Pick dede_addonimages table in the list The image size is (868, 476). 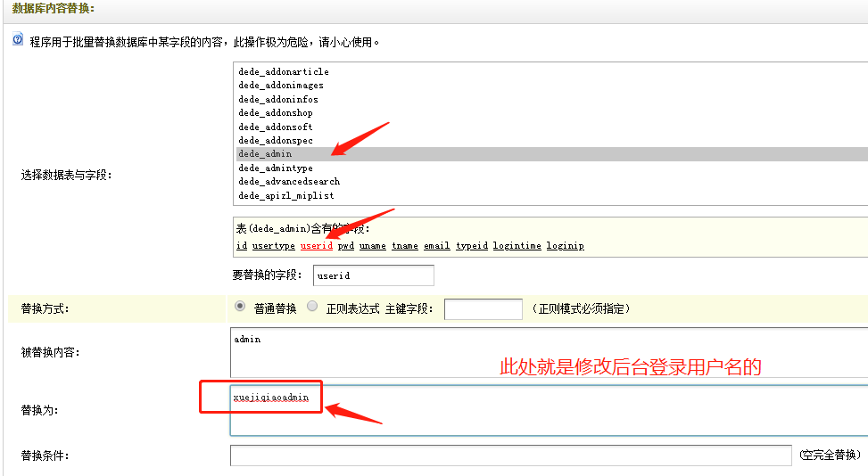tap(281, 86)
